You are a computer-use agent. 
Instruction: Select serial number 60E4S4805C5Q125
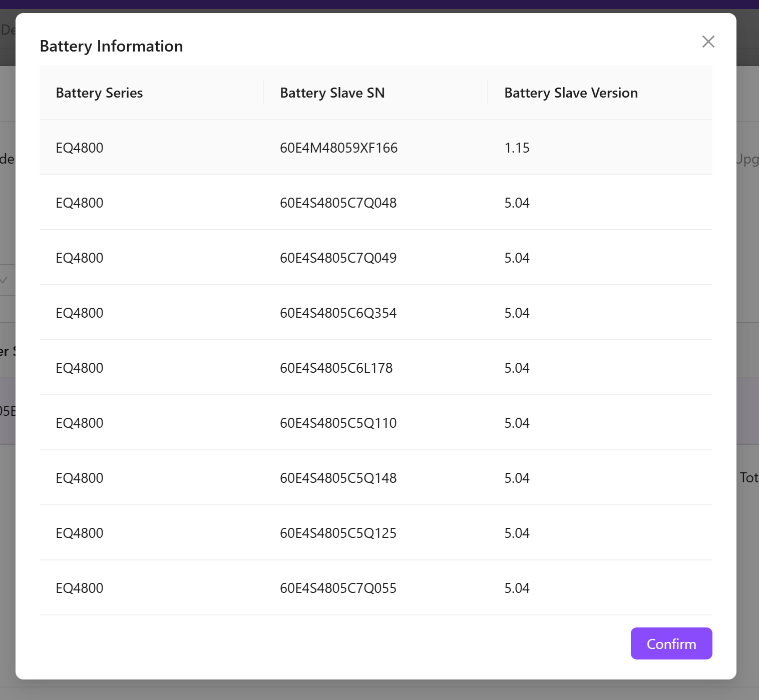(x=338, y=533)
